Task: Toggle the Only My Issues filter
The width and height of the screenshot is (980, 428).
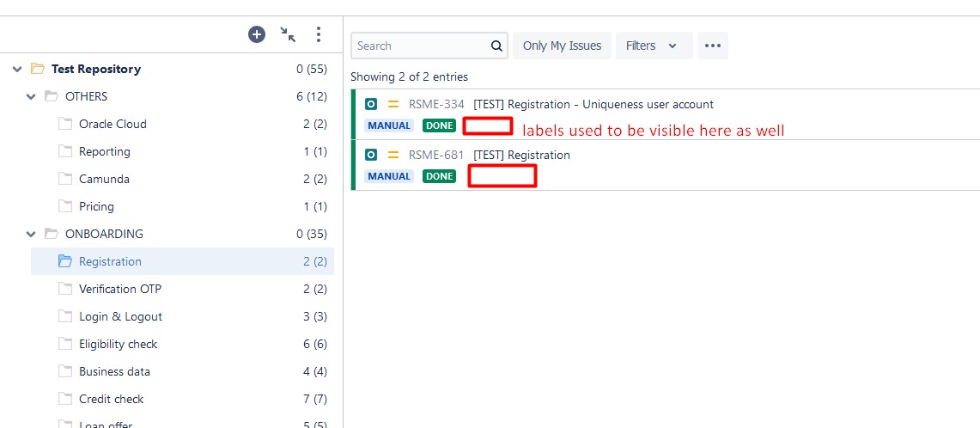Action: click(x=562, y=46)
